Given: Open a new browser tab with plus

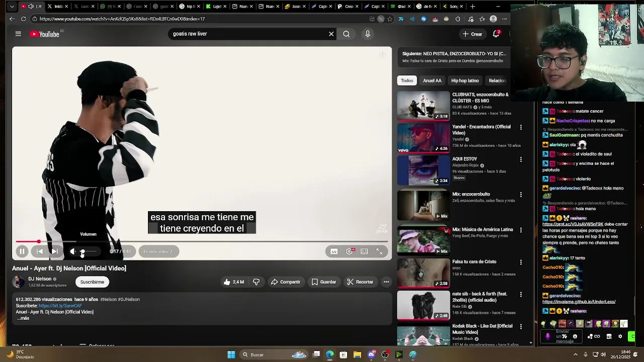Looking at the screenshot, I should (x=472, y=7).
